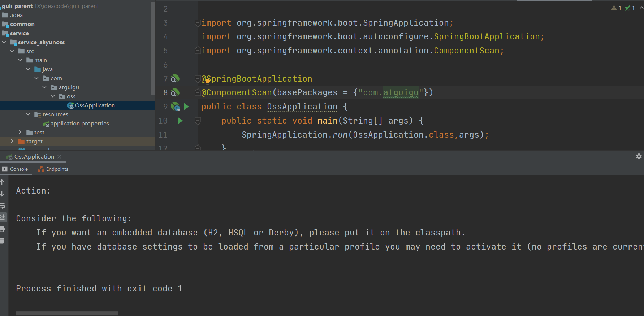Click the Spring bean gutter icon on line 7
644x316 pixels.
(x=175, y=79)
